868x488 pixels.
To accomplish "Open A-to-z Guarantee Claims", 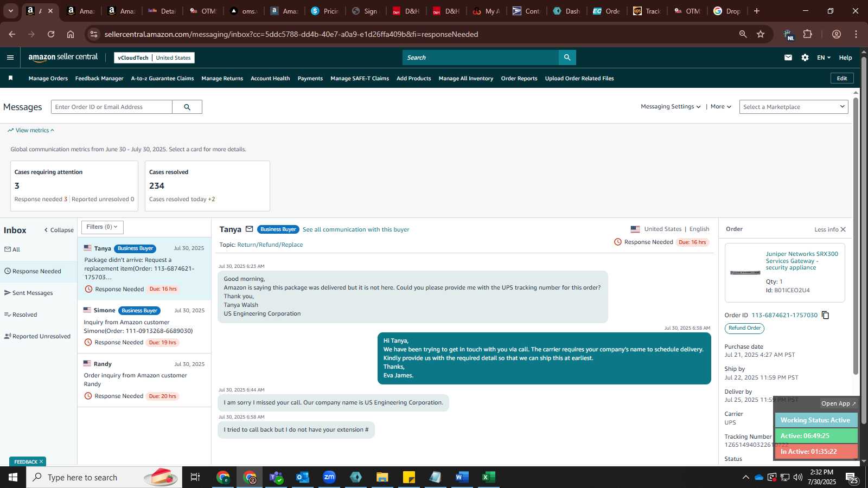I will click(x=162, y=79).
